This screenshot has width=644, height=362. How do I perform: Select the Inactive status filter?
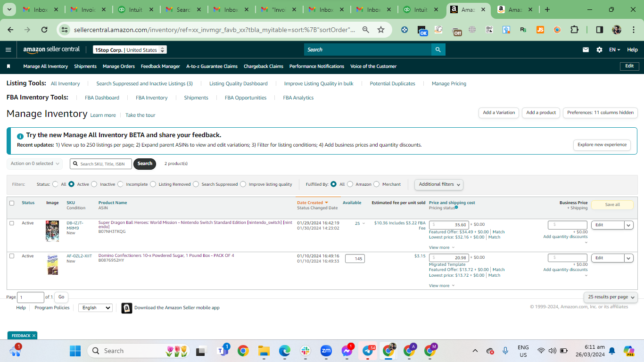click(x=94, y=184)
